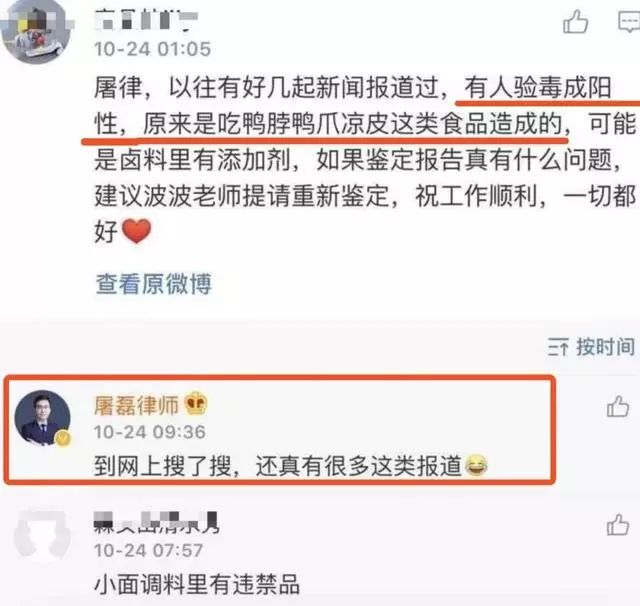
Task: Like the top comment with thumbs-up icon
Action: (576, 22)
